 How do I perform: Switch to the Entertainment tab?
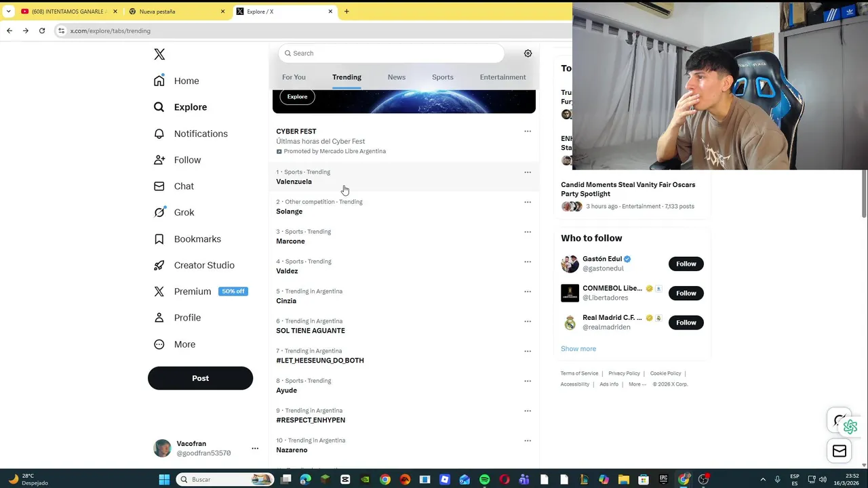point(503,77)
